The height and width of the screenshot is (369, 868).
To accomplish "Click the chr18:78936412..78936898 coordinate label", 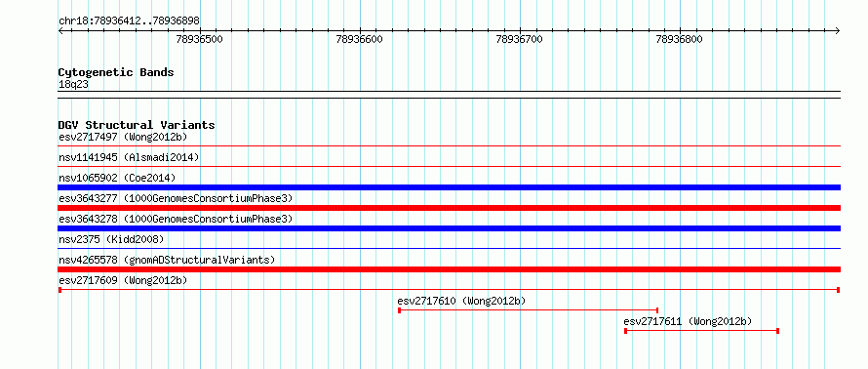I will pos(129,21).
